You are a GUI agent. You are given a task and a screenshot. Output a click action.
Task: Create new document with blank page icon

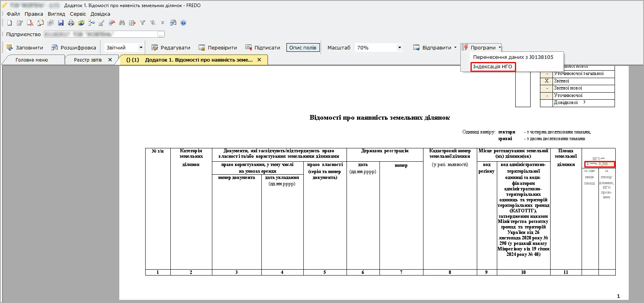pos(10,23)
